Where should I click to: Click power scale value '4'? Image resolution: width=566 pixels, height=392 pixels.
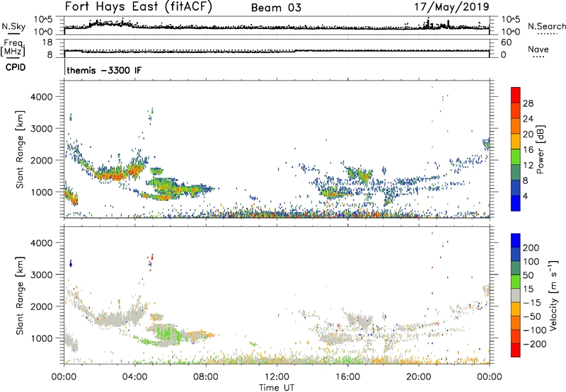526,196
